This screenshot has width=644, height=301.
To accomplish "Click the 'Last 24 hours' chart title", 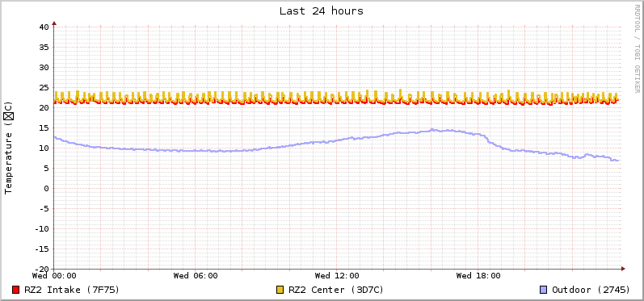I will [x=322, y=11].
